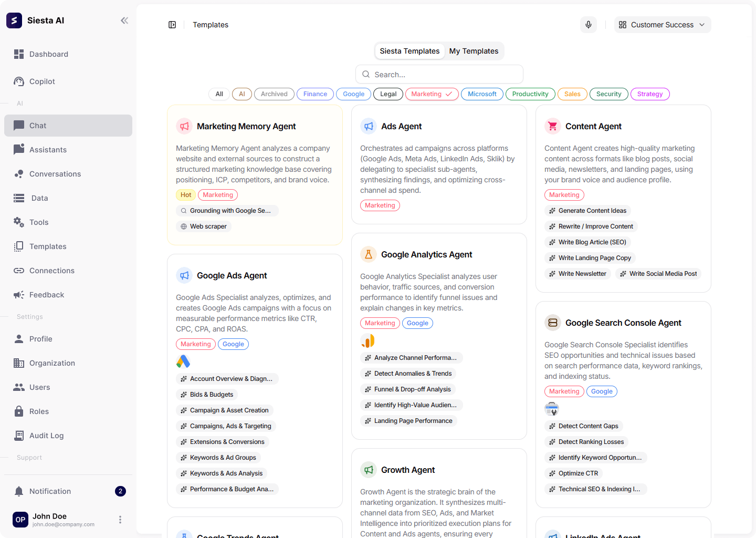Click Keywords & Ad Groups action
The height and width of the screenshot is (538, 756).
tap(218, 458)
